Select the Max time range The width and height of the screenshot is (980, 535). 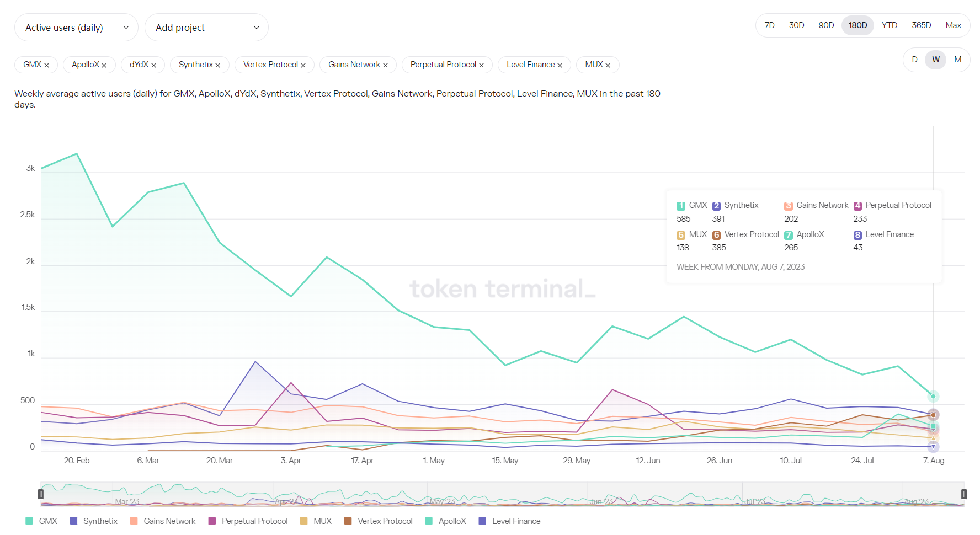tap(953, 25)
